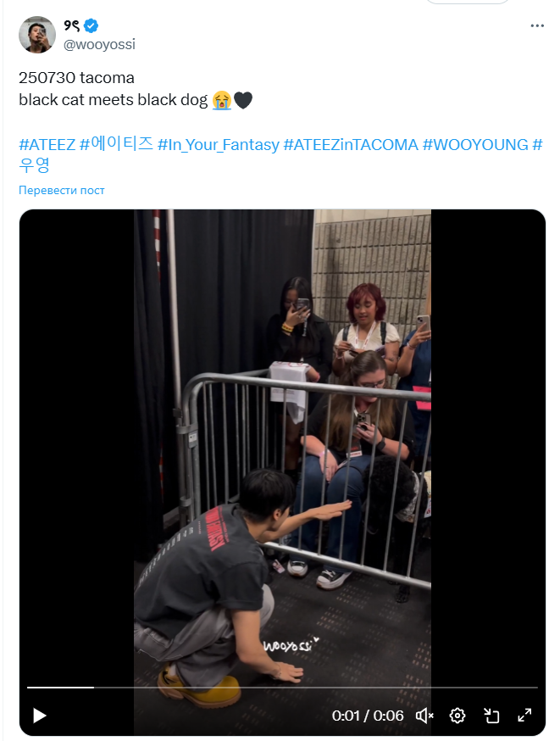Open #WOOYOUNG hashtag

(x=475, y=145)
